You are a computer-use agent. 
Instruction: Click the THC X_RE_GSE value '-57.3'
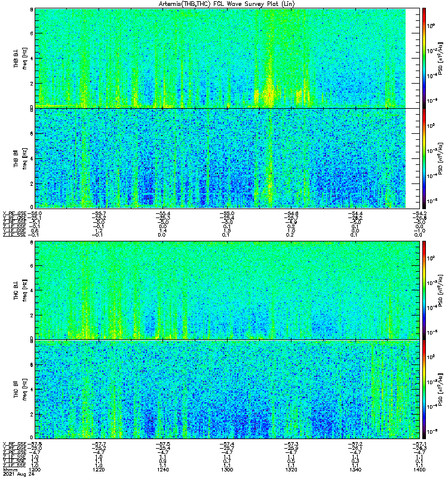click(x=291, y=444)
